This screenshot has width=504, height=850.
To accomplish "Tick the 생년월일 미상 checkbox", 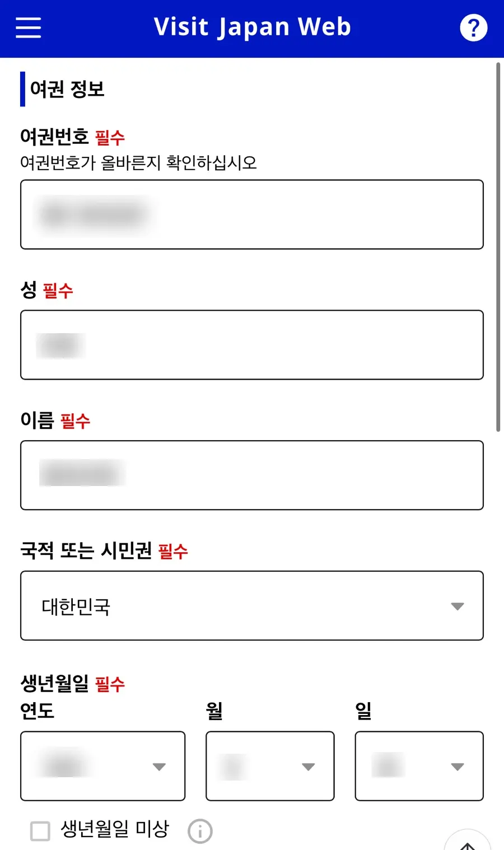I will [x=40, y=831].
